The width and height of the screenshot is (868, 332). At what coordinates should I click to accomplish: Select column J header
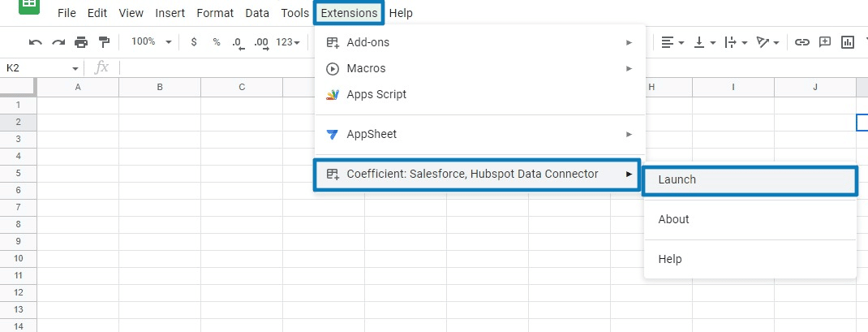pos(815,87)
